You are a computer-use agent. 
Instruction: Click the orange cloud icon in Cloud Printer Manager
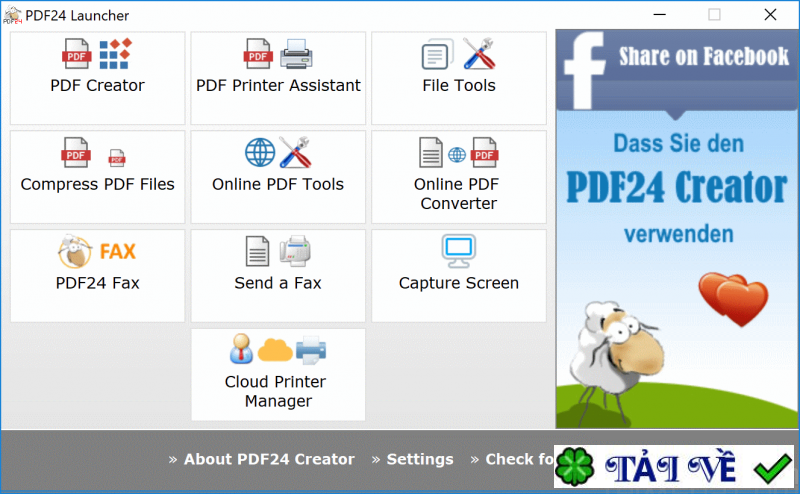click(275, 351)
